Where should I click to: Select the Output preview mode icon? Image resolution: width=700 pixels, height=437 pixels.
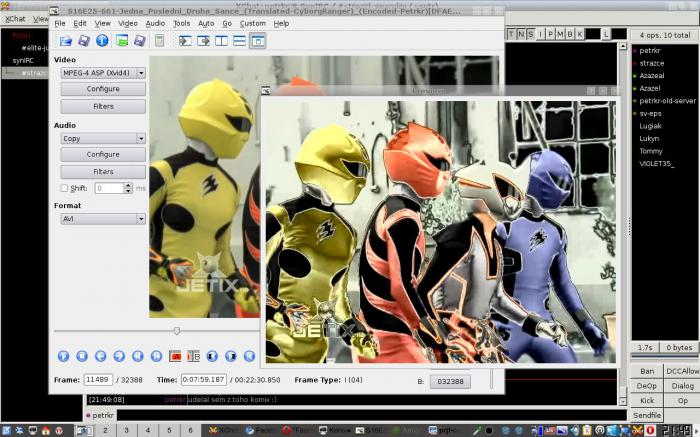pos(203,41)
